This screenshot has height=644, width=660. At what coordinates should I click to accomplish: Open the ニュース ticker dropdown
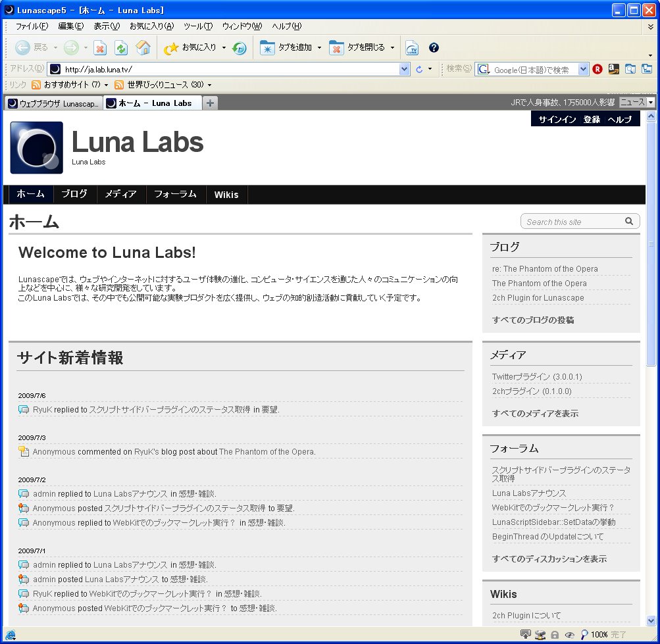651,102
